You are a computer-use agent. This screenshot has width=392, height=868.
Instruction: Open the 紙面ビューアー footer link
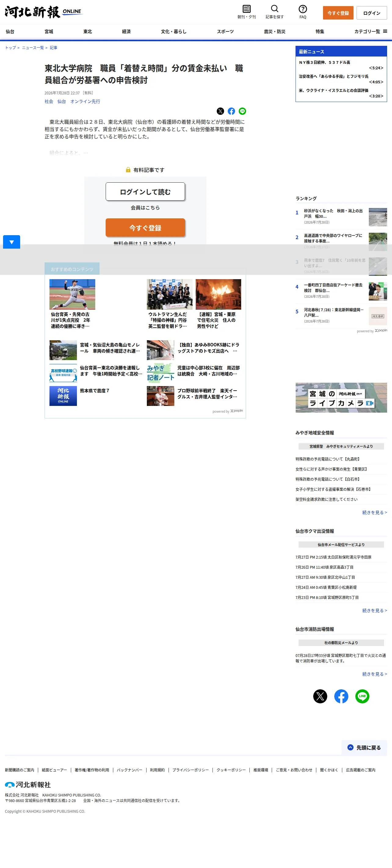tap(54, 770)
